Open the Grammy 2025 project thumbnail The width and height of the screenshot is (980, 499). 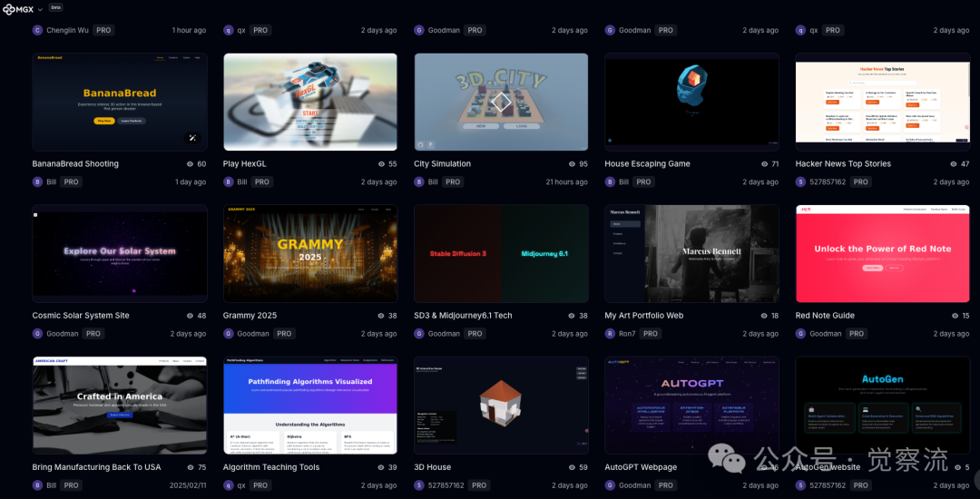pyautogui.click(x=310, y=253)
